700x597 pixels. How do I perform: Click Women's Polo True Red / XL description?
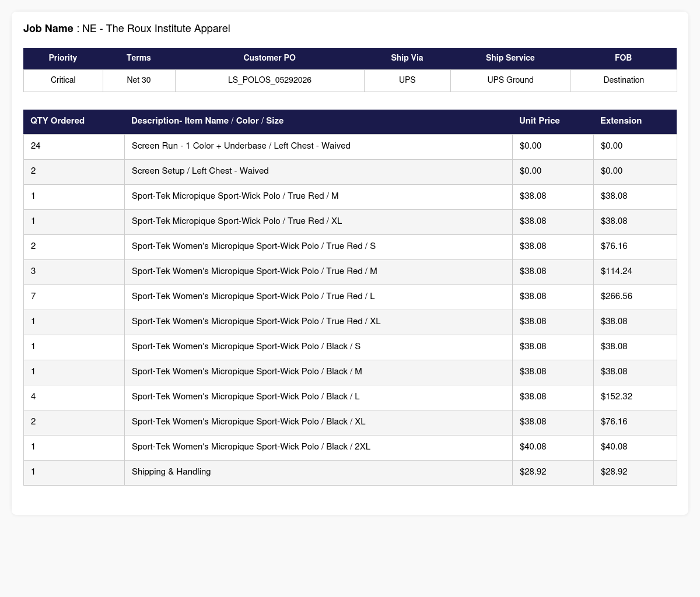(x=256, y=321)
